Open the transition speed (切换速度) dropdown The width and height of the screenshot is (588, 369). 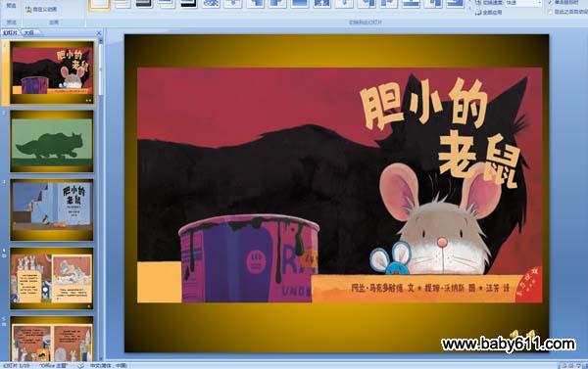(x=523, y=3)
